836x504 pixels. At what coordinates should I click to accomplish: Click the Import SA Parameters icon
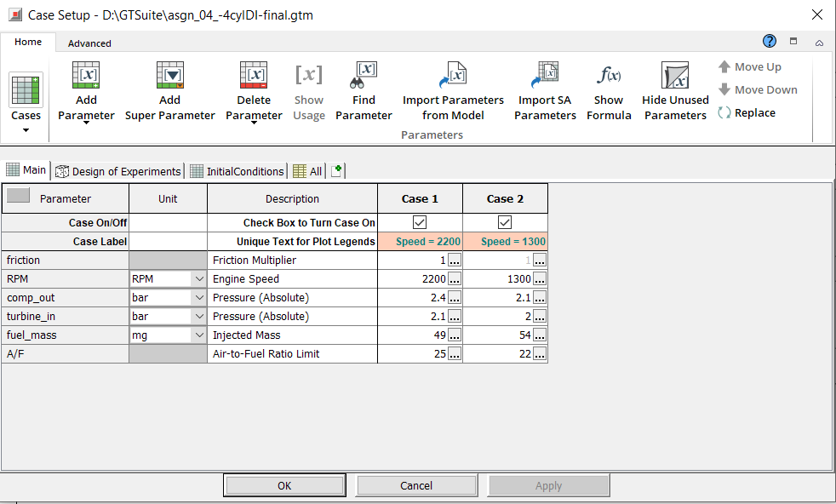545,75
